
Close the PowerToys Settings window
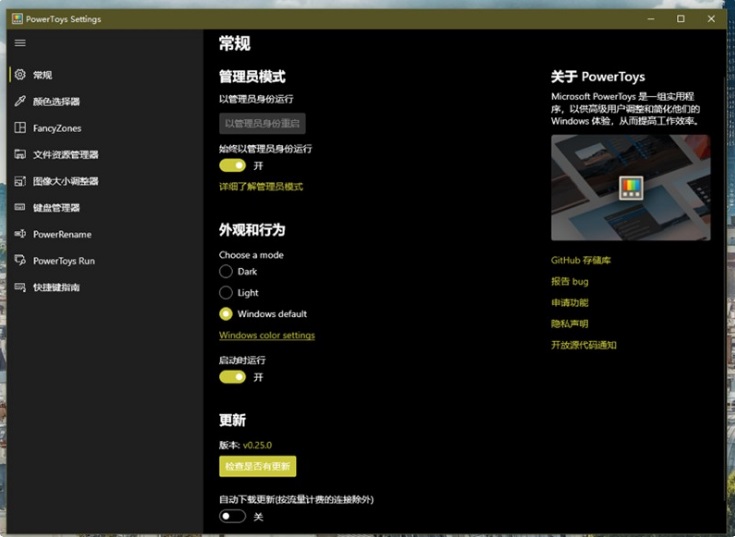click(711, 19)
